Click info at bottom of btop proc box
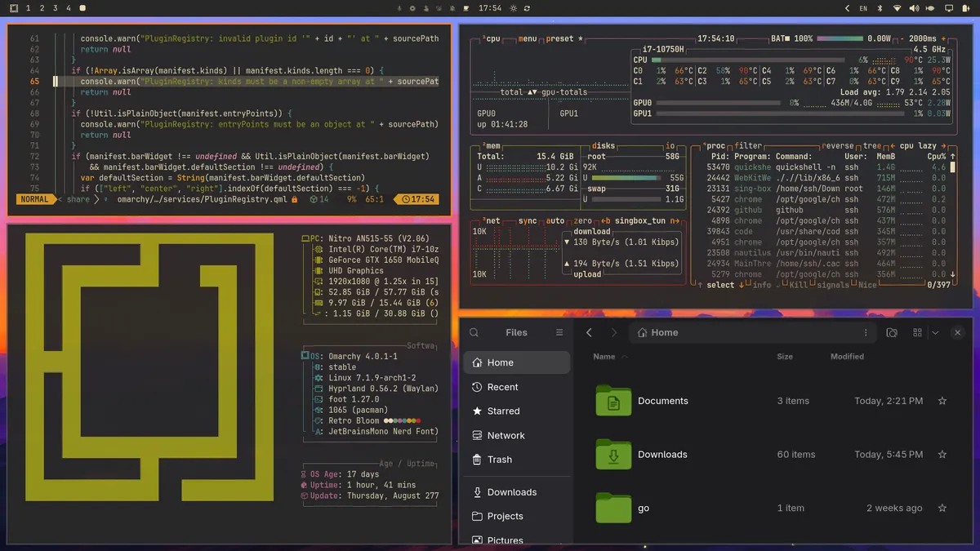This screenshot has width=980, height=551. (761, 285)
